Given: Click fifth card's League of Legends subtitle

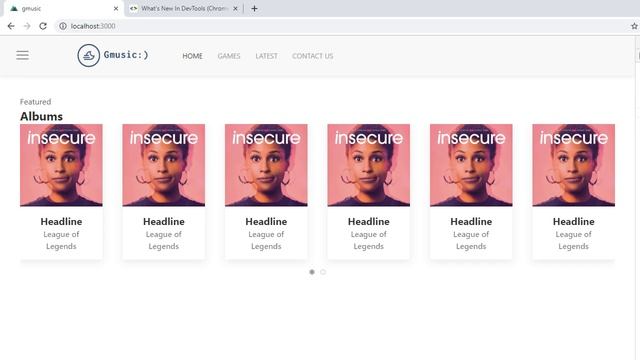Looking at the screenshot, I should [x=471, y=240].
